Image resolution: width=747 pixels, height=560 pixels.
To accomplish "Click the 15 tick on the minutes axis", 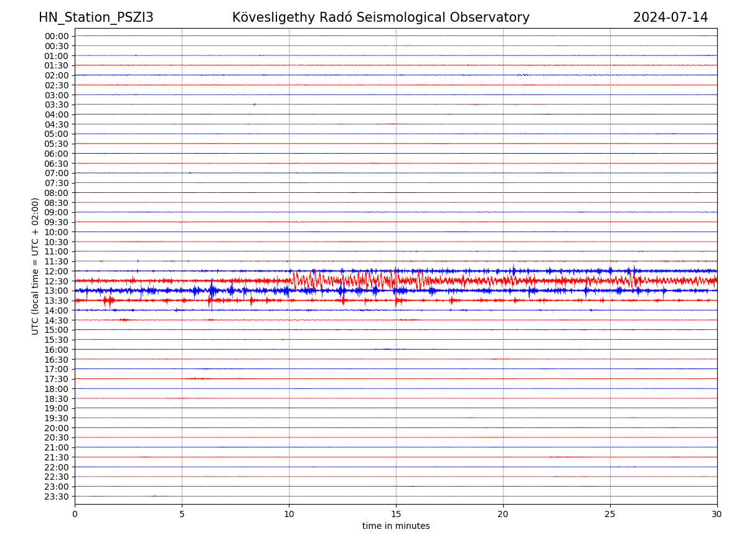I will pyautogui.click(x=396, y=515).
